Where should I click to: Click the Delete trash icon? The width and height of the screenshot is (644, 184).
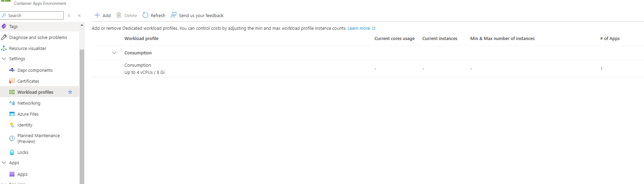tap(119, 15)
